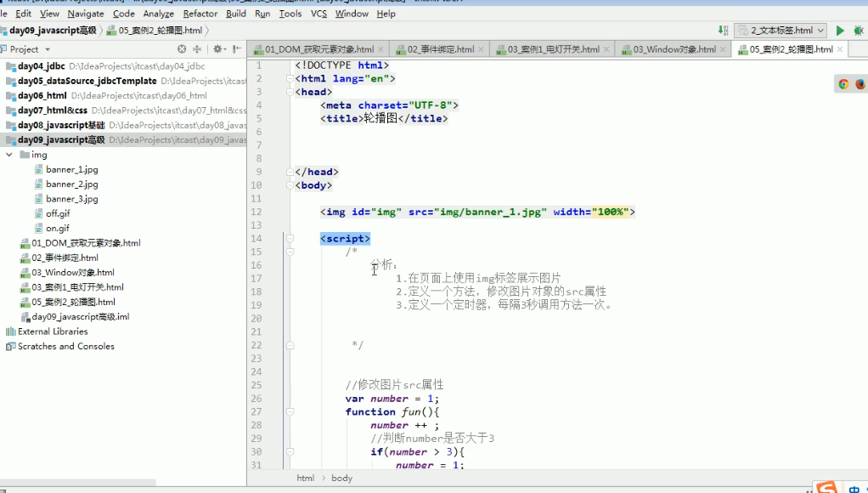
Task: Click the html breadcrumb at editor bottom
Action: tap(305, 478)
